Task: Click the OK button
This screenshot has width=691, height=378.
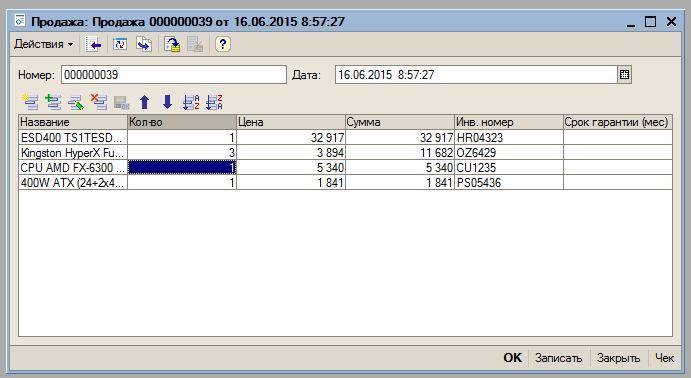Action: pyautogui.click(x=513, y=358)
